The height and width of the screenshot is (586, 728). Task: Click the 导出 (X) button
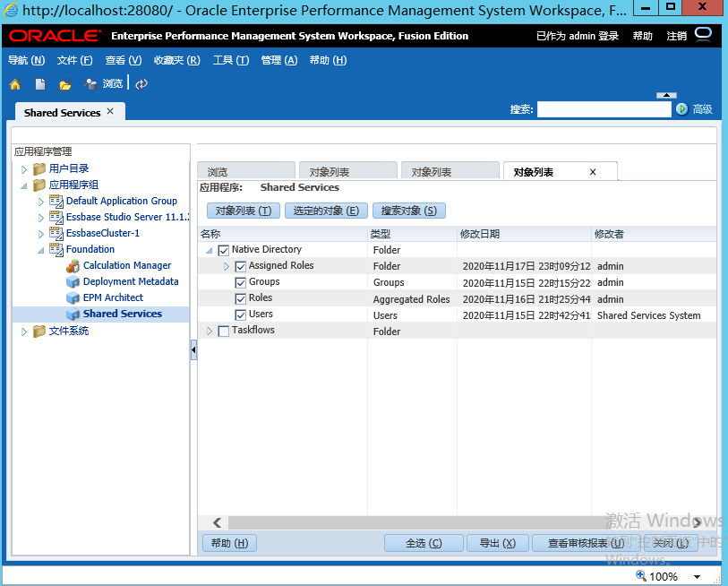[497, 543]
